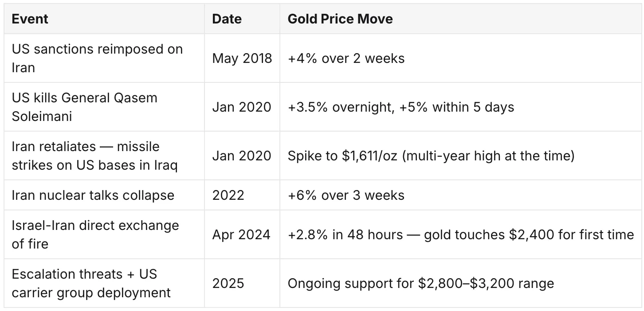This screenshot has height=311, width=644.
Task: Click the Iran retaliates missile strikes cell
Action: point(104,155)
